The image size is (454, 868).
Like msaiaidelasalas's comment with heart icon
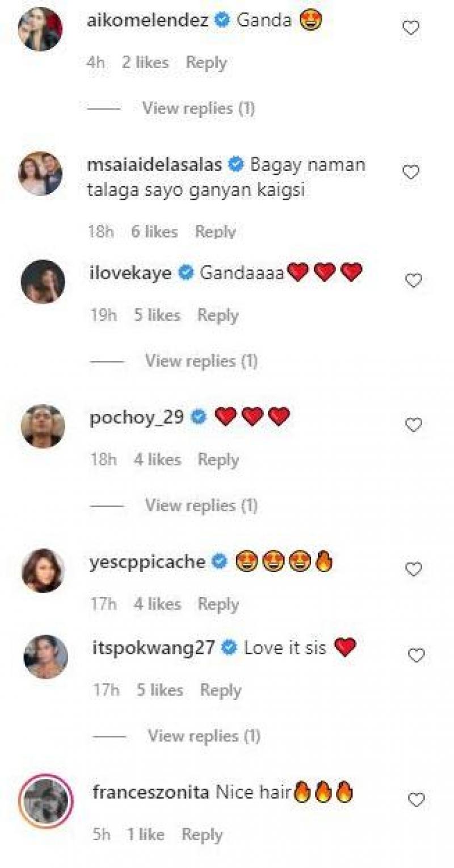tap(410, 172)
